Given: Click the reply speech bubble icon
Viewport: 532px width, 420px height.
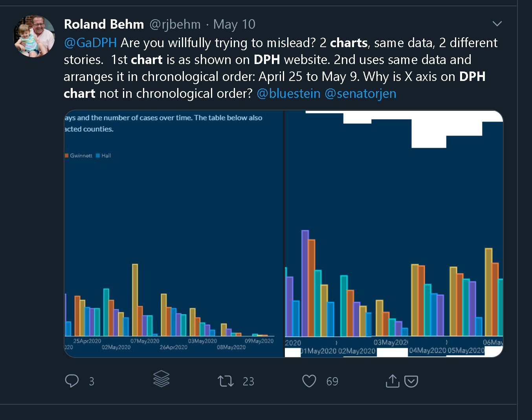Looking at the screenshot, I should [72, 381].
